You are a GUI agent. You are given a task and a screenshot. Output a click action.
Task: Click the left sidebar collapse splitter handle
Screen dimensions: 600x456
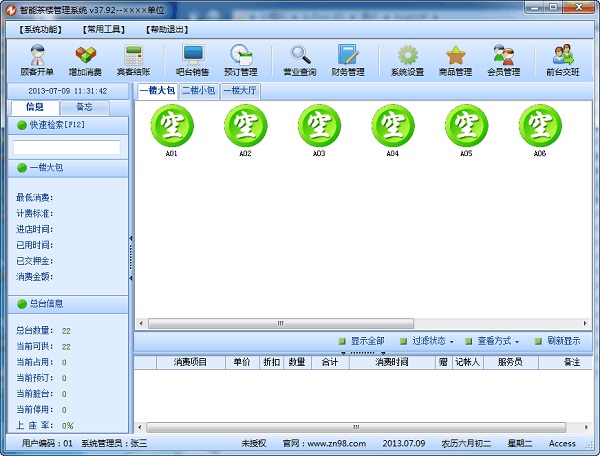(130, 258)
